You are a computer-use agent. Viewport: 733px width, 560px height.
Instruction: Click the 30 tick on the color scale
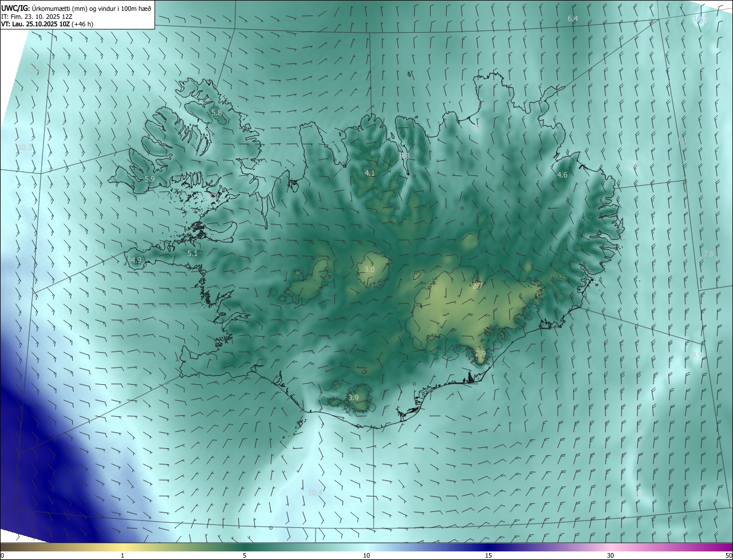(x=610, y=555)
